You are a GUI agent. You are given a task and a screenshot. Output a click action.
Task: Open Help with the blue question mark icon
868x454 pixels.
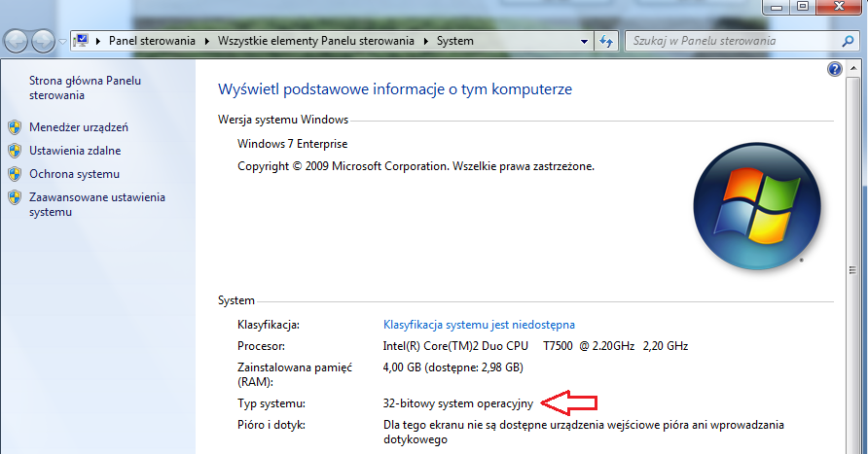pos(834,69)
